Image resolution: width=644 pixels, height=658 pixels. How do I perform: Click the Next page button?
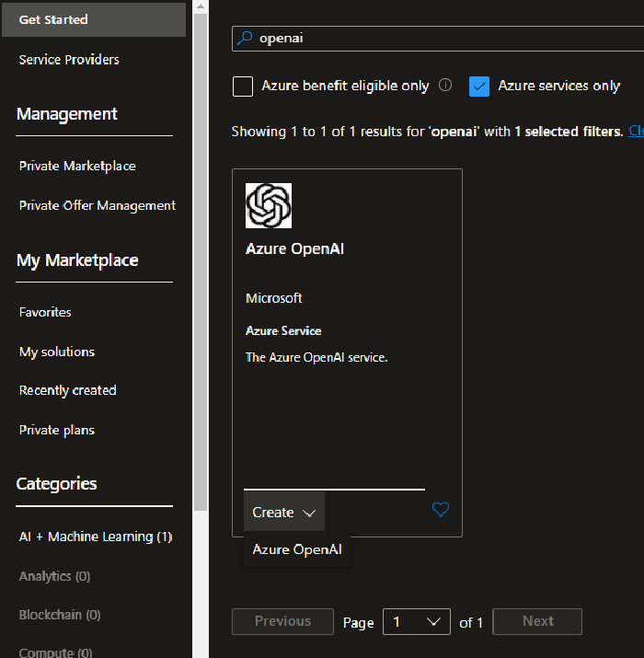coord(537,621)
